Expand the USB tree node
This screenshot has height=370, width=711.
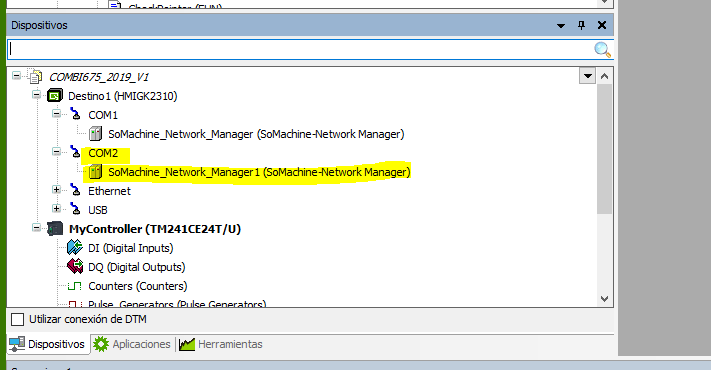[x=56, y=209]
